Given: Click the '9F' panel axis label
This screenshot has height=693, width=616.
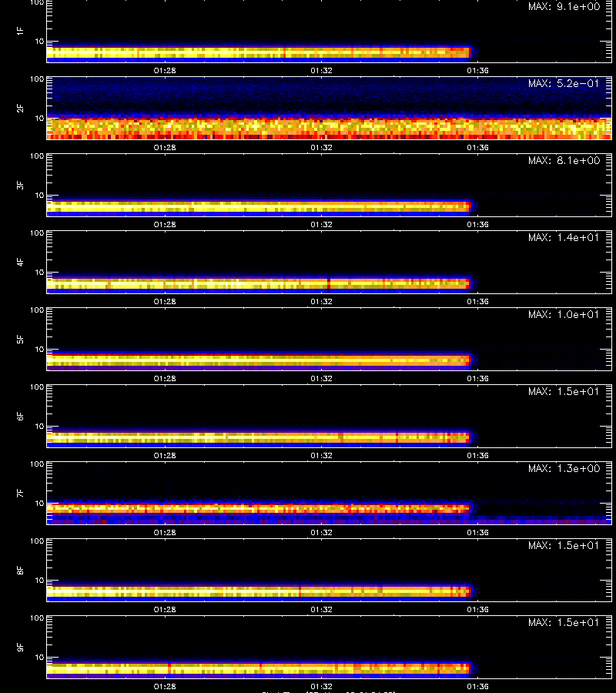Looking at the screenshot, I should click(x=20, y=648).
